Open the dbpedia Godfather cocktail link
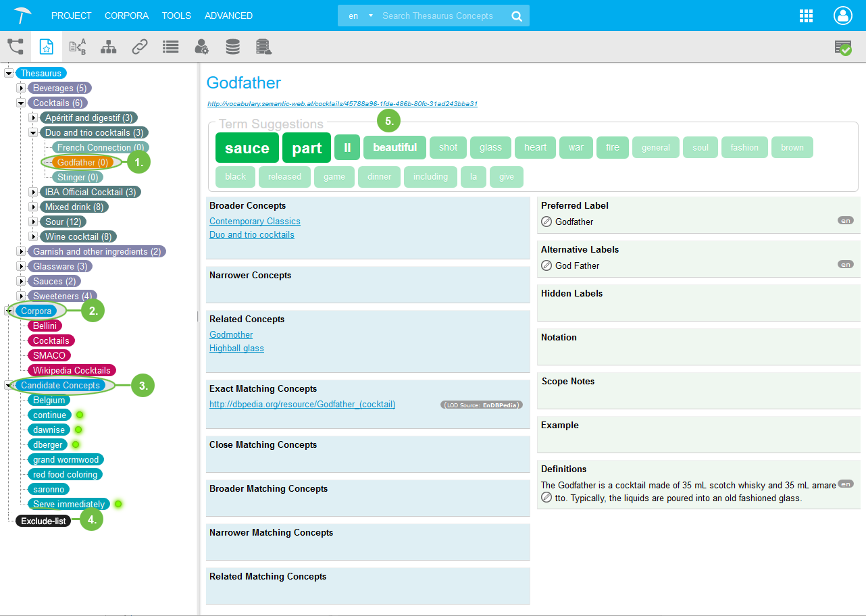 click(x=302, y=404)
